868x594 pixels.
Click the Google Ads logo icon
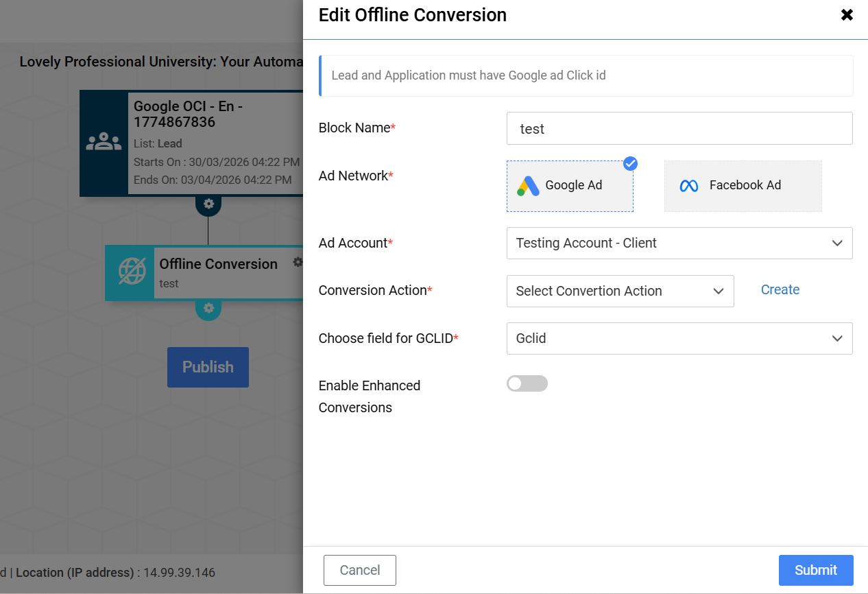pyautogui.click(x=528, y=186)
